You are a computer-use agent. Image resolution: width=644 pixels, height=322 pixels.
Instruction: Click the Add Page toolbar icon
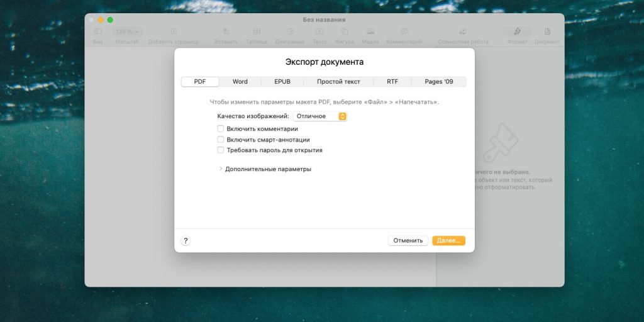(x=174, y=31)
